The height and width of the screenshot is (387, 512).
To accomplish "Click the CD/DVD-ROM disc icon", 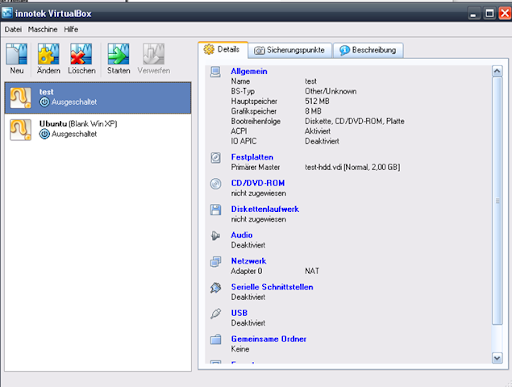I will pyautogui.click(x=216, y=184).
